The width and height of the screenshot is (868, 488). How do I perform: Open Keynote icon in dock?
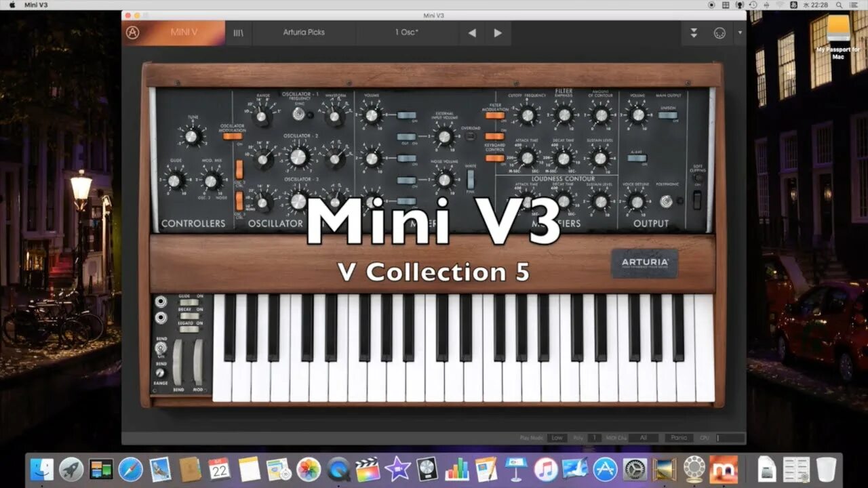coord(515,469)
